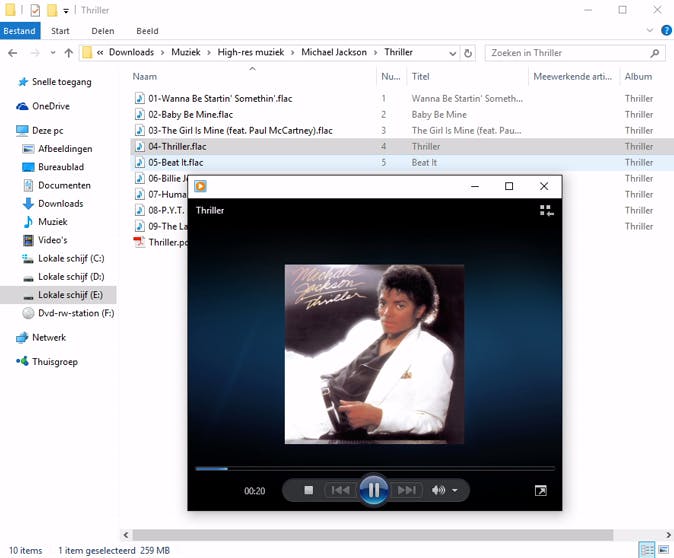Open the Beeld ribbon tab
The image size is (674, 558).
click(148, 31)
